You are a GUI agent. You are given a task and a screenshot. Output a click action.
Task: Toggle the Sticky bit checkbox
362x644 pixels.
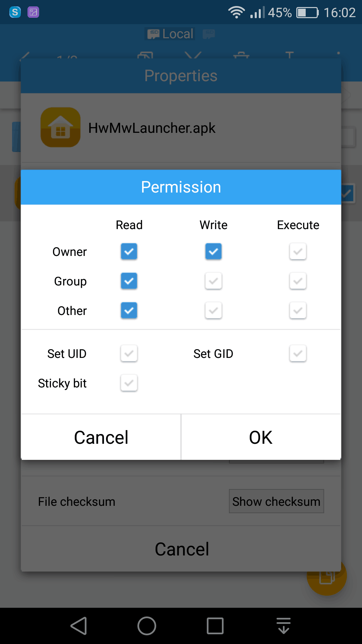[x=129, y=383]
